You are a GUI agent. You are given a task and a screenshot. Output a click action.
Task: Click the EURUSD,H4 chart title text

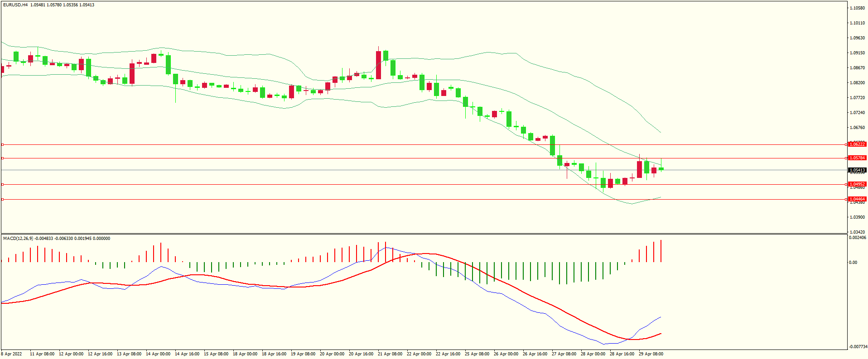15,5
